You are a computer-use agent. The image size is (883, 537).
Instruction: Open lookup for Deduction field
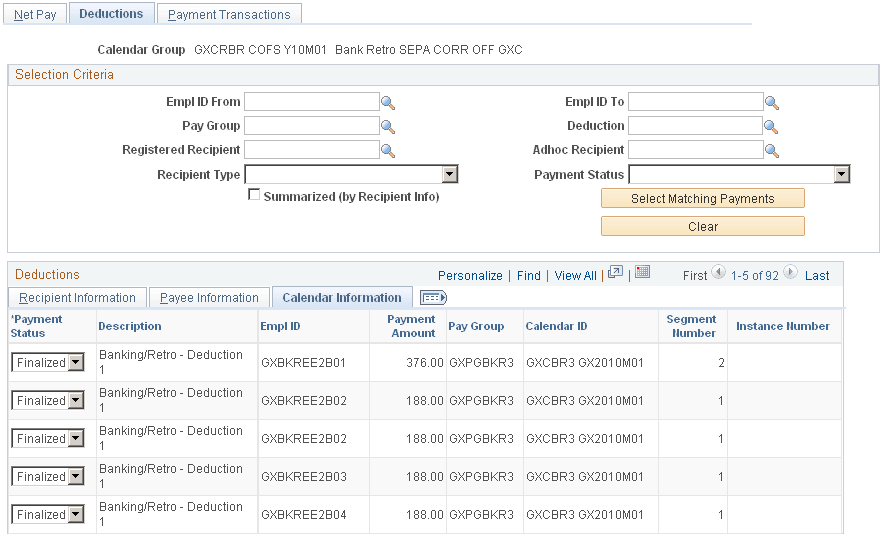pos(771,127)
